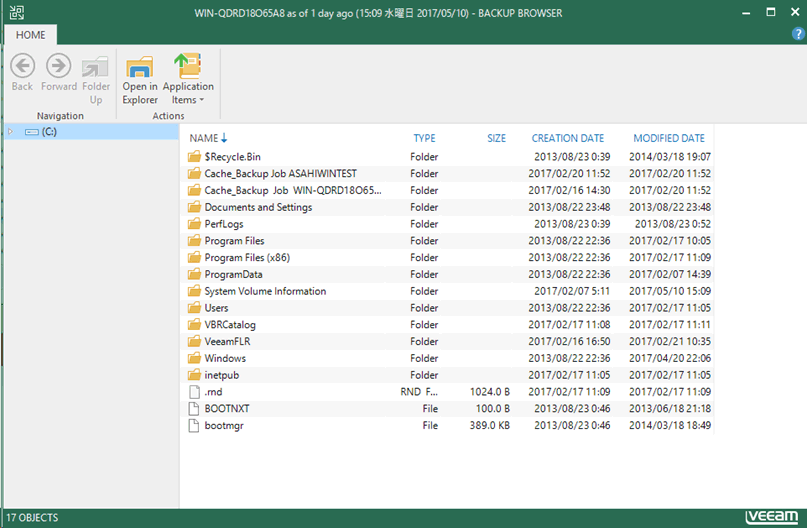Click RND F... type cell
Screen dimensions: 807x528
click(419, 392)
